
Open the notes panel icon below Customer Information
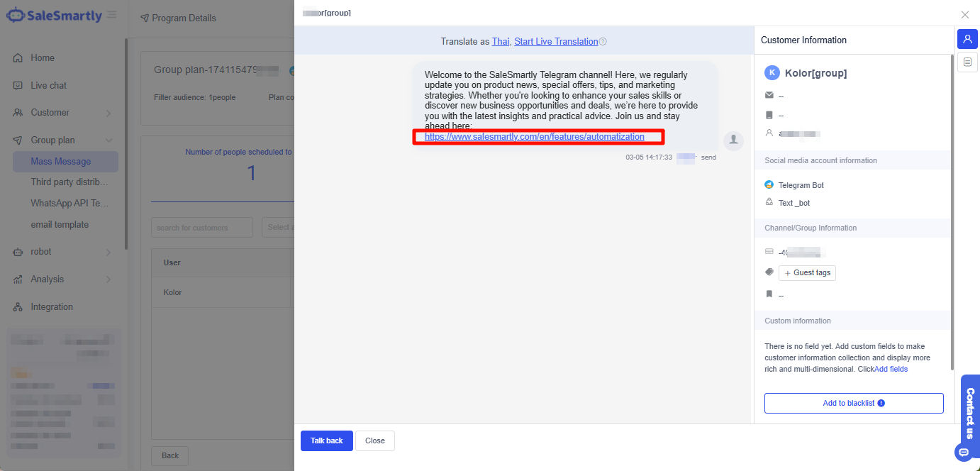click(967, 62)
